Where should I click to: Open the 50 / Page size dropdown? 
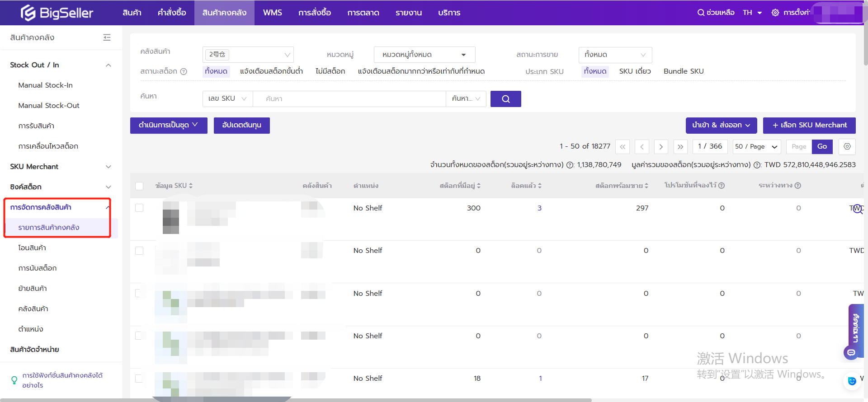[x=756, y=147]
